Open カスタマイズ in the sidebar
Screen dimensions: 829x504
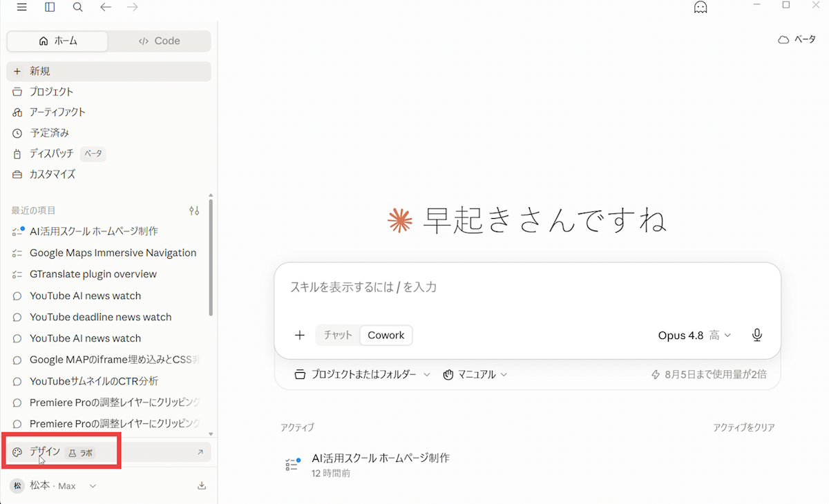pyautogui.click(x=109, y=175)
